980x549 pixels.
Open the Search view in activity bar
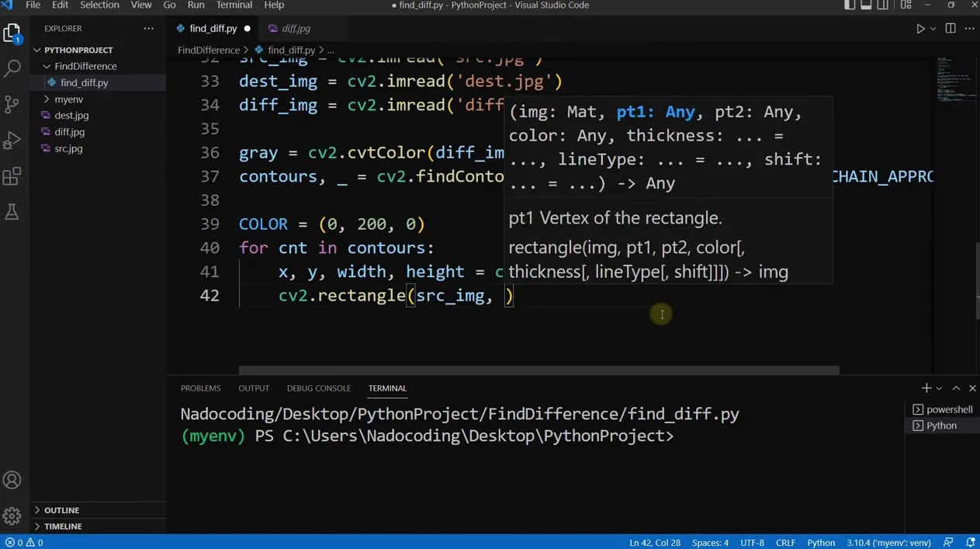(x=12, y=68)
